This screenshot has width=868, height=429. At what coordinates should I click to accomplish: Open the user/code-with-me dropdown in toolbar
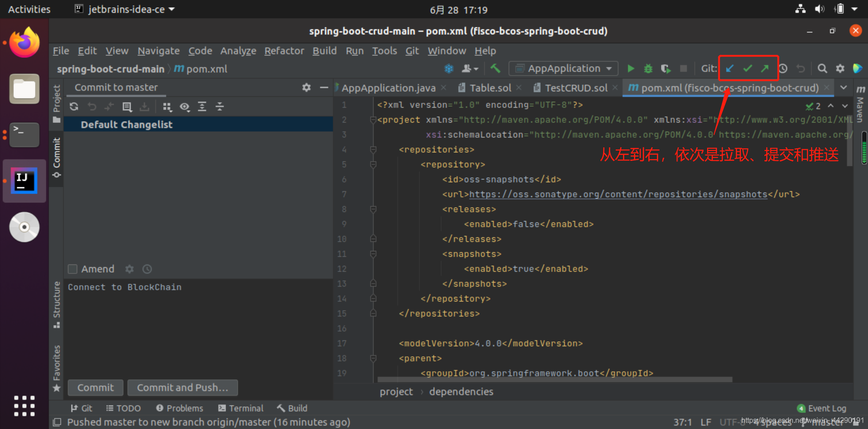(x=470, y=69)
